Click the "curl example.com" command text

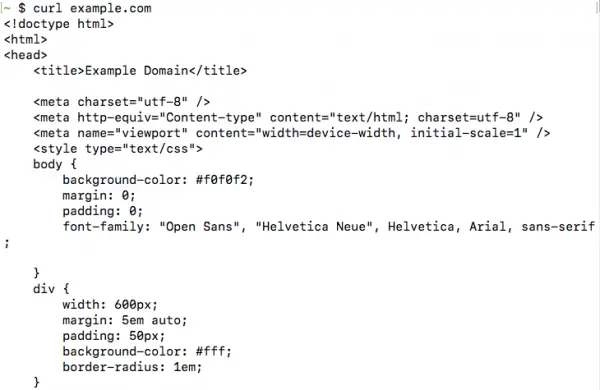click(x=92, y=8)
